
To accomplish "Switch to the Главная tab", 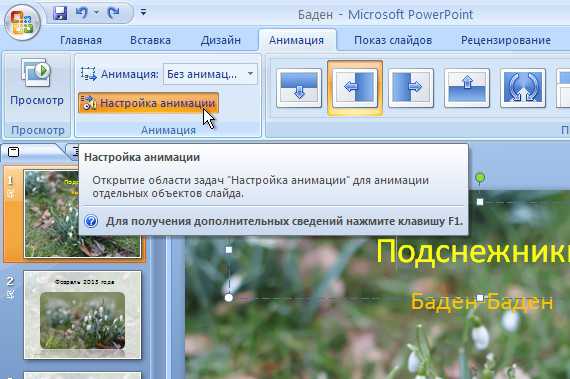I will pyautogui.click(x=81, y=40).
